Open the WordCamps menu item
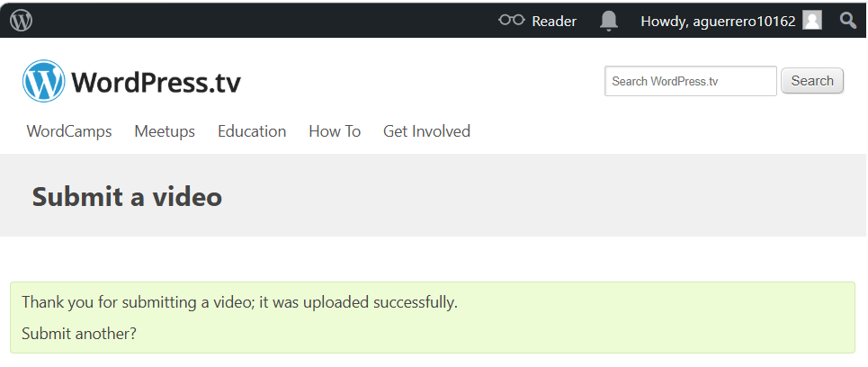Image resolution: width=868 pixels, height=367 pixels. coord(69,131)
